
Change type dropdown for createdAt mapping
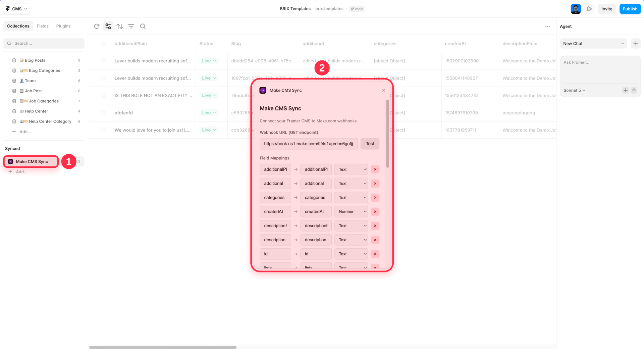(351, 212)
